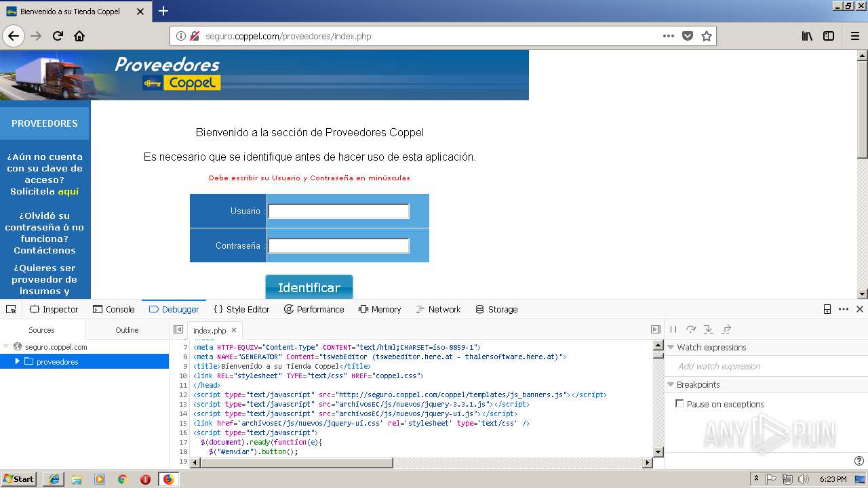Click Identificar login button
Image resolution: width=868 pixels, height=488 pixels.
pyautogui.click(x=309, y=287)
